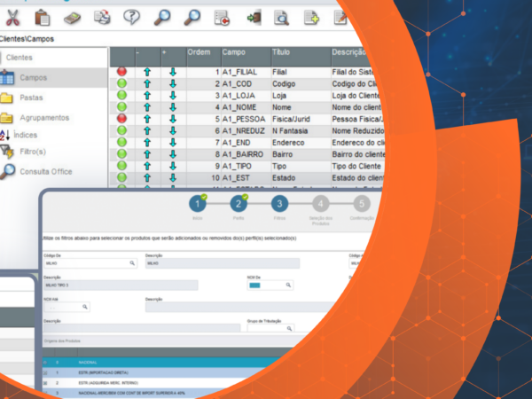The width and height of the screenshot is (532, 399).
Task: Open the NCM Até lookup field
Action: pos(85,307)
